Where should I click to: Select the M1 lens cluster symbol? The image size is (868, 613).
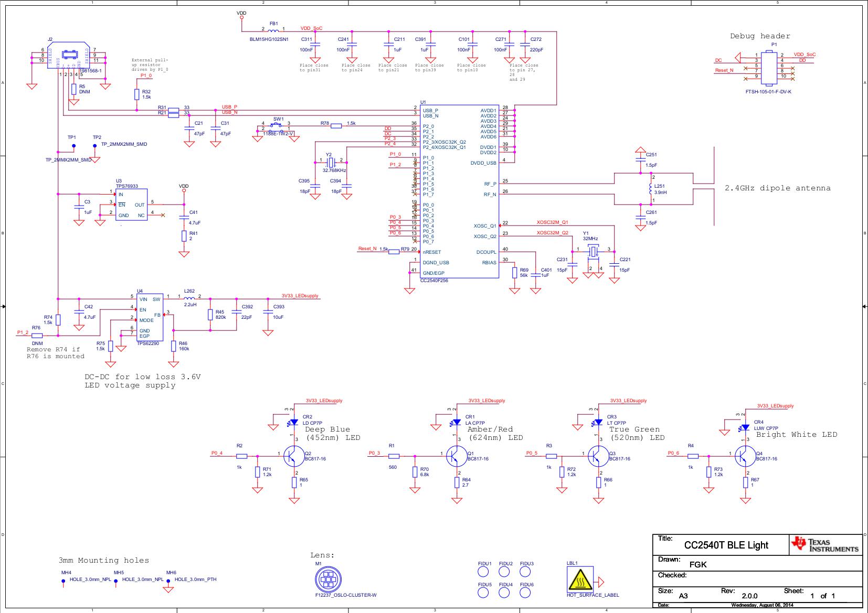tap(327, 579)
